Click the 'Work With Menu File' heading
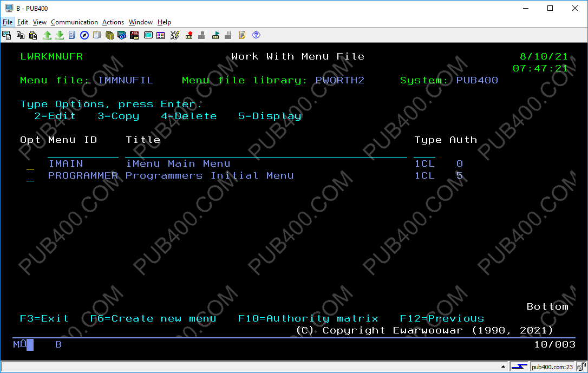The image size is (588, 373). (298, 57)
